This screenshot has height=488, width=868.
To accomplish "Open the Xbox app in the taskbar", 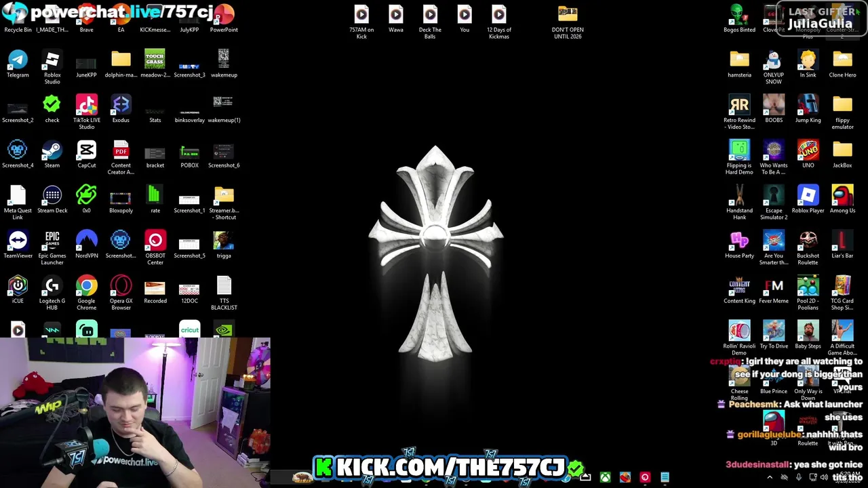I will pos(605,478).
